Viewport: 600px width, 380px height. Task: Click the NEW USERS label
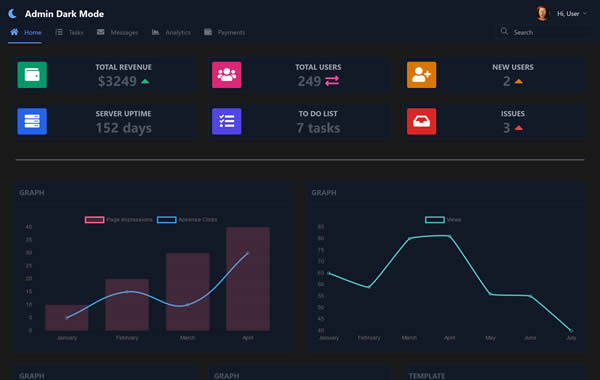513,67
